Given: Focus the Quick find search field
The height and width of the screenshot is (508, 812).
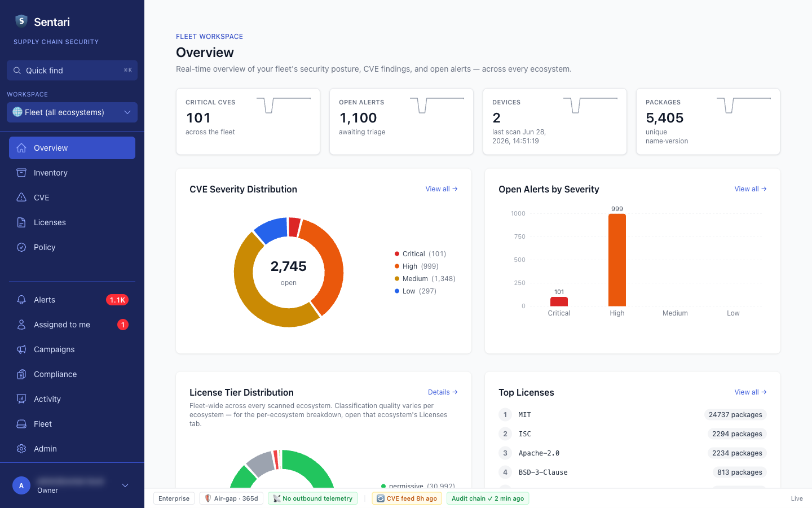Looking at the screenshot, I should pyautogui.click(x=72, y=71).
